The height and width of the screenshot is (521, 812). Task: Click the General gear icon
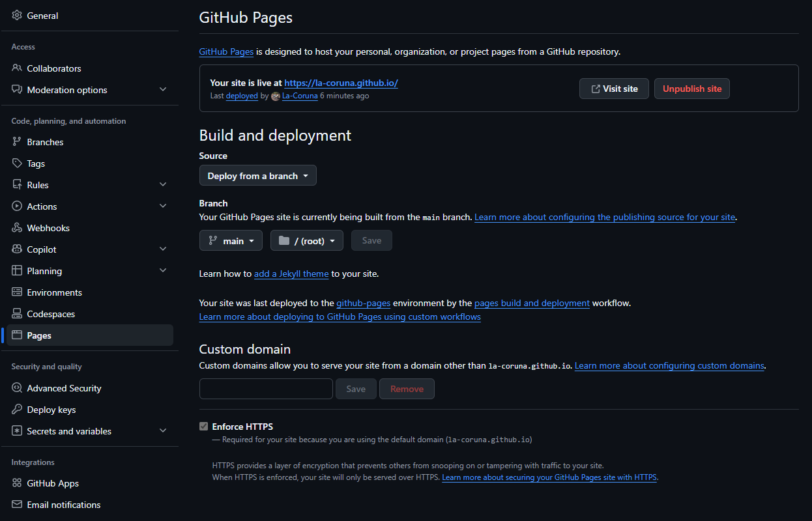pos(17,16)
